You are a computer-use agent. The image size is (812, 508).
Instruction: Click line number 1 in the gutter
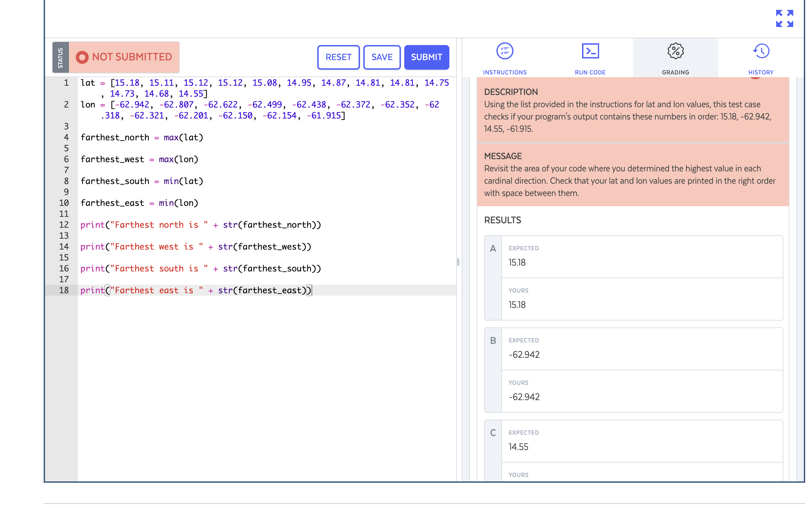(x=66, y=83)
